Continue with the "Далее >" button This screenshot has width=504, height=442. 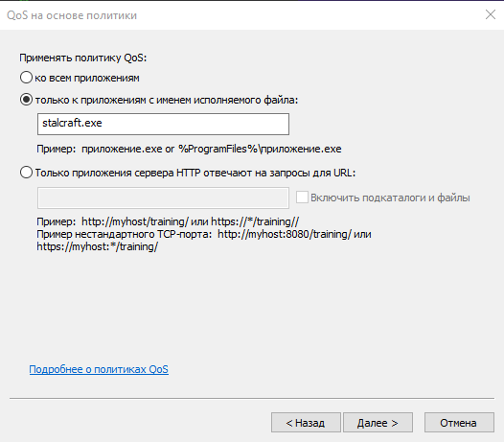coord(378,423)
